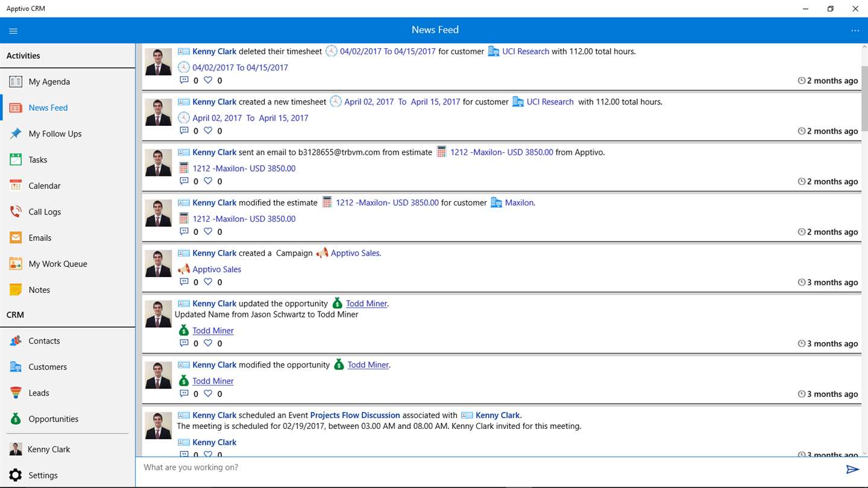Open UCI Research customer link in deleted timesheet post
Screen dimensions: 868x488
pyautogui.click(x=526, y=51)
